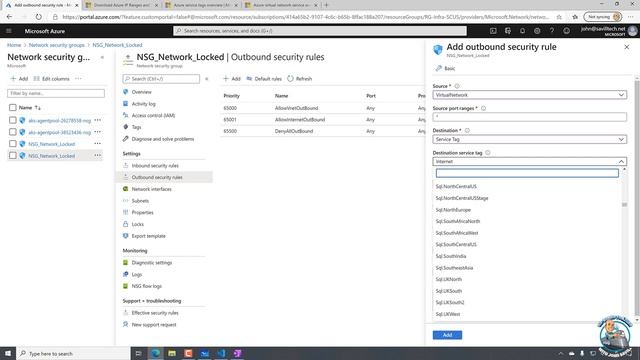Viewport: 640px width, 360px height.
Task: Click Edit columns in NSG list
Action: click(x=51, y=79)
